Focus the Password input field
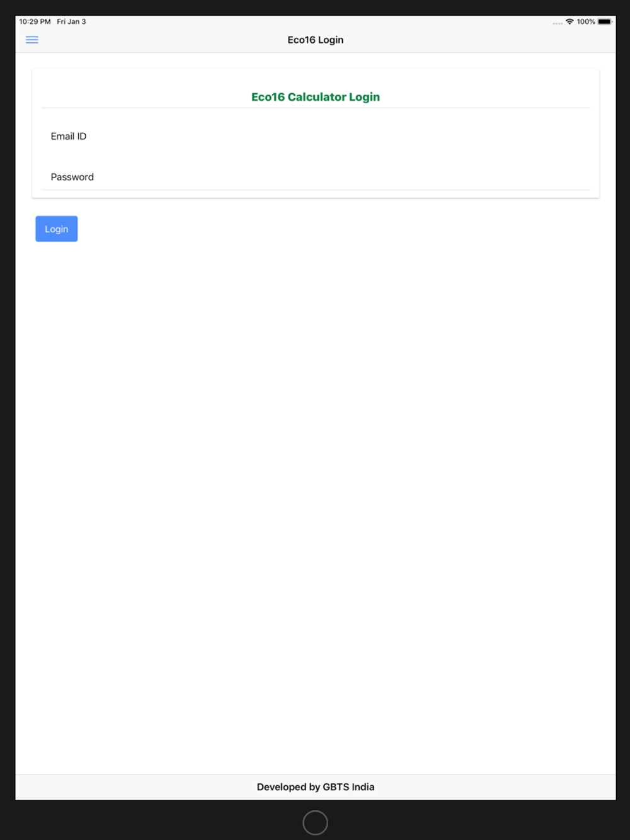Image resolution: width=630 pixels, height=840 pixels. (x=316, y=177)
